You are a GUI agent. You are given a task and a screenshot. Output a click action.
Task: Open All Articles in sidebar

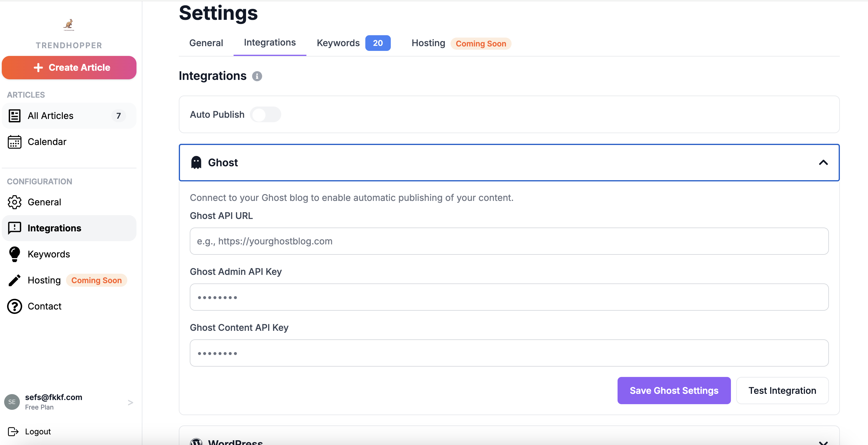pos(69,116)
